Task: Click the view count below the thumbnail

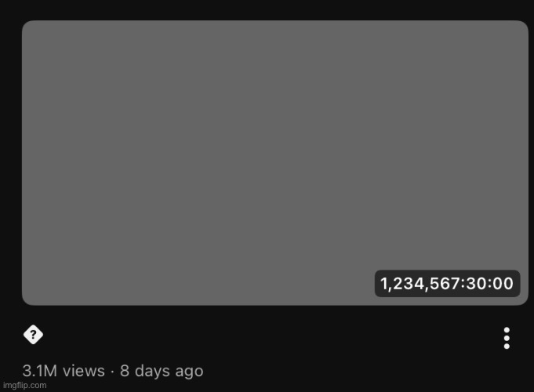Action: 64,370
